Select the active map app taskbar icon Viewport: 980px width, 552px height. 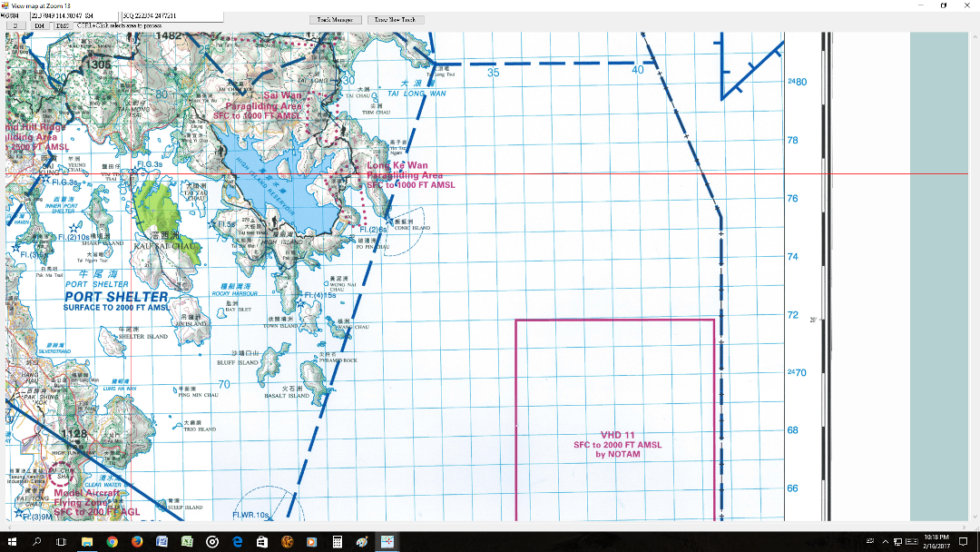click(387, 541)
